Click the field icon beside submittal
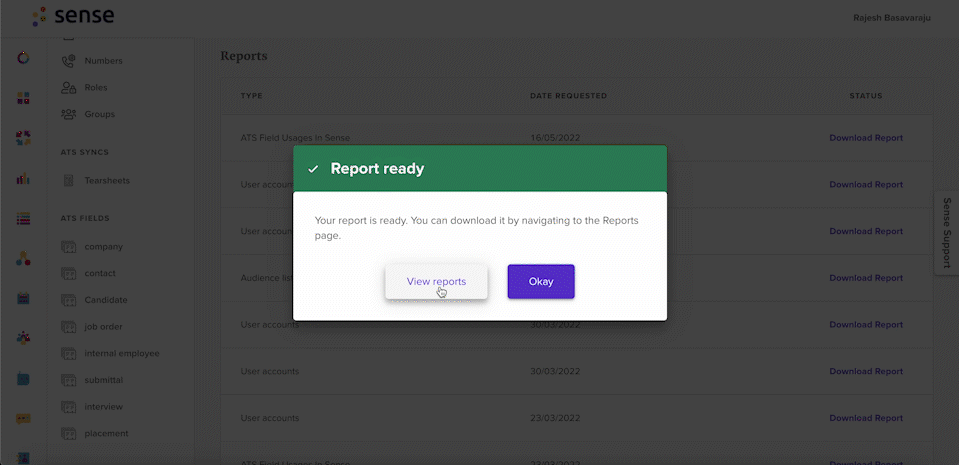 (x=68, y=380)
